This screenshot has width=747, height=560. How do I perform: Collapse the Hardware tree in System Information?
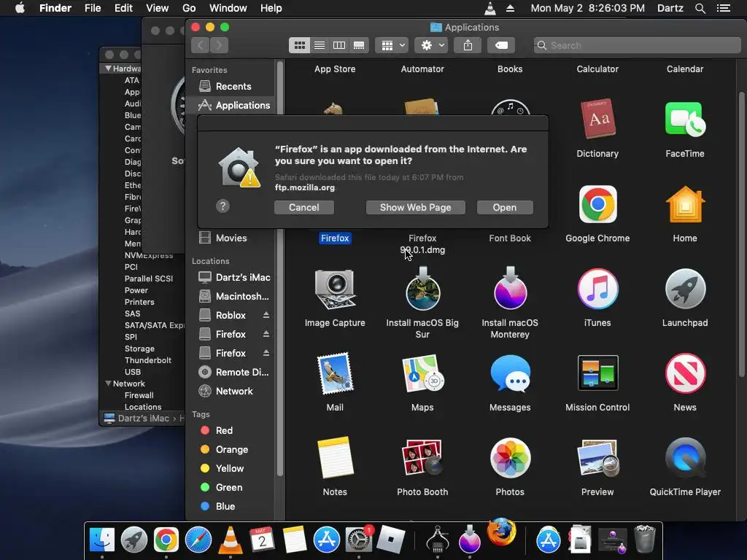[x=108, y=69]
